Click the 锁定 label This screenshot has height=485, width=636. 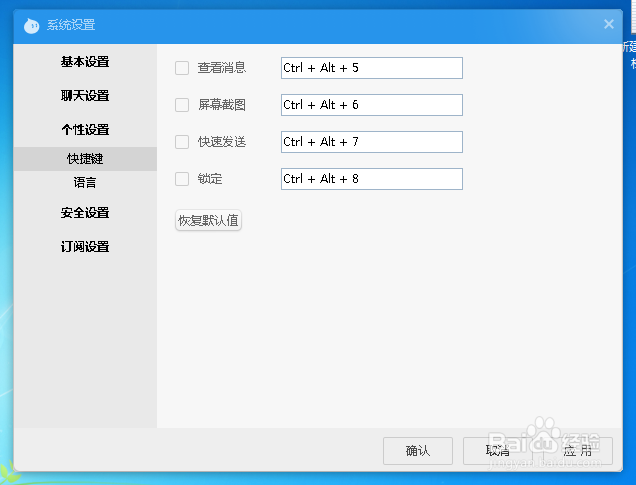(210, 179)
